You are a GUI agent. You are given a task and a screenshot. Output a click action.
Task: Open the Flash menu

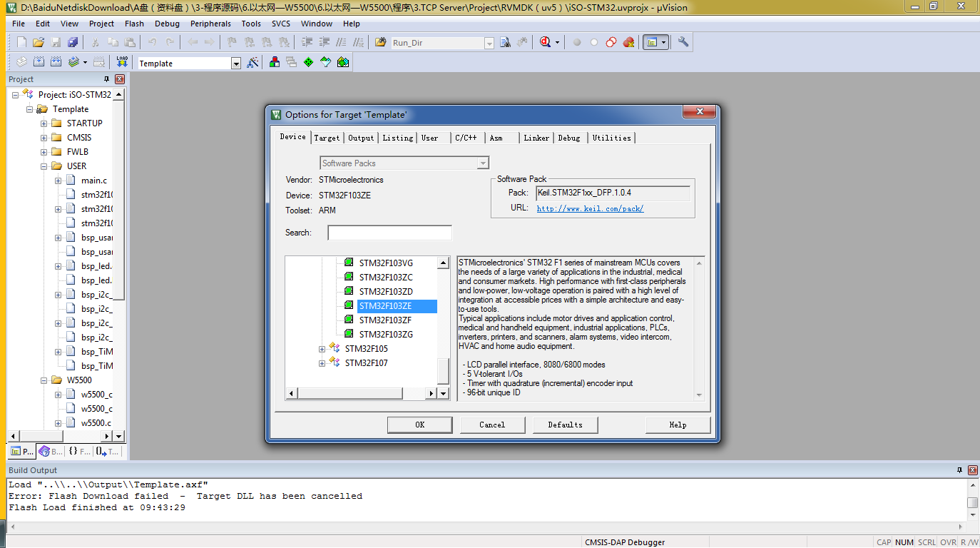tap(134, 24)
